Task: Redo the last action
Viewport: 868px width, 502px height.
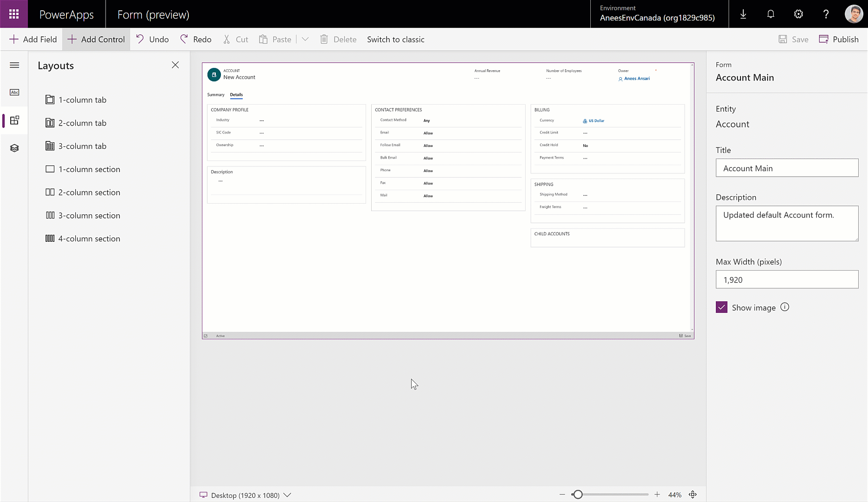Action: point(196,40)
